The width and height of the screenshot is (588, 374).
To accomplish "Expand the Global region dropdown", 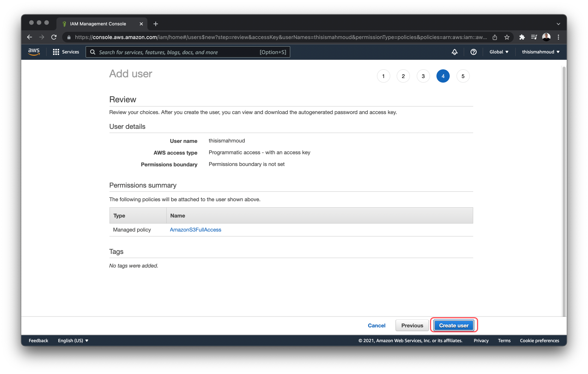I will (x=499, y=52).
